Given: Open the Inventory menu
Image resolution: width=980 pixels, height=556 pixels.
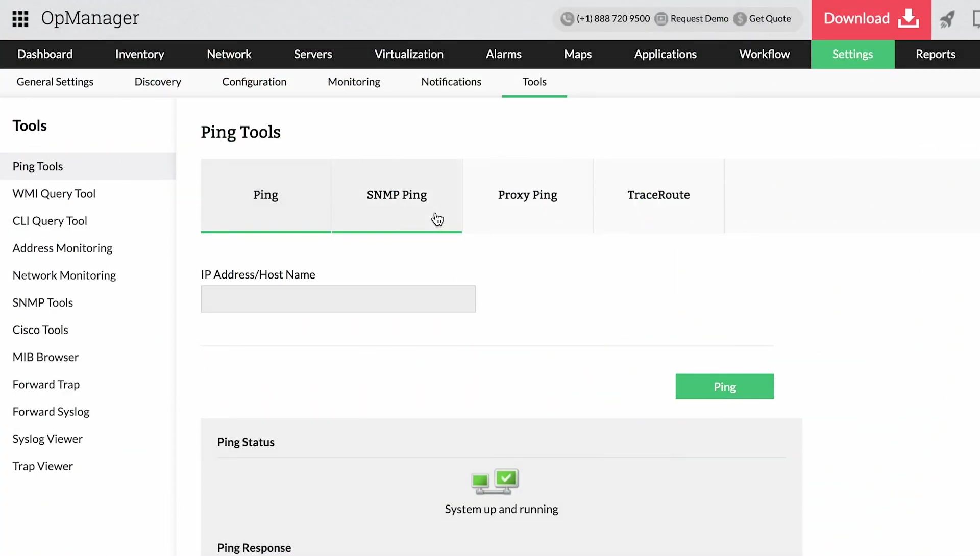Looking at the screenshot, I should [x=139, y=54].
